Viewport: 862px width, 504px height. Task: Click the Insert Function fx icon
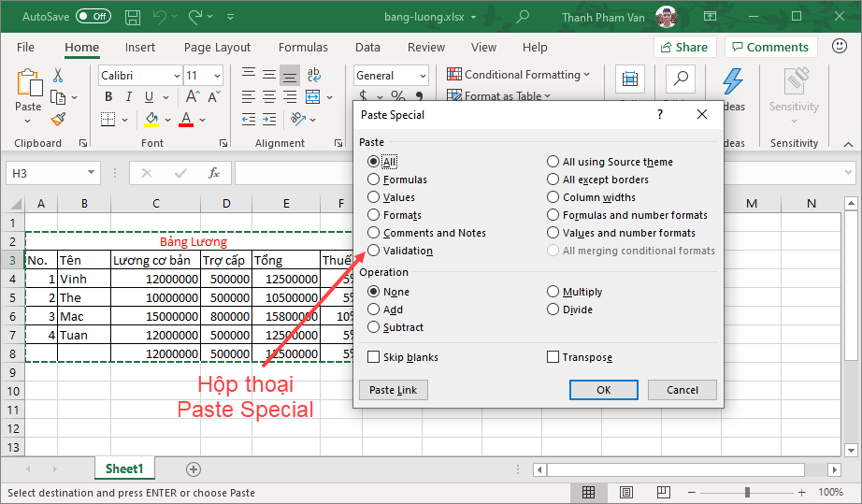214,173
